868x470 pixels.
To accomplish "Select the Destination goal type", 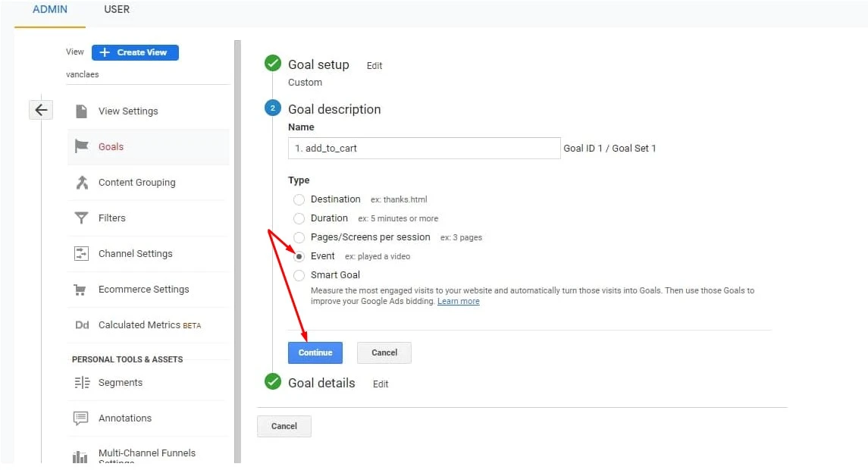I will tap(299, 199).
